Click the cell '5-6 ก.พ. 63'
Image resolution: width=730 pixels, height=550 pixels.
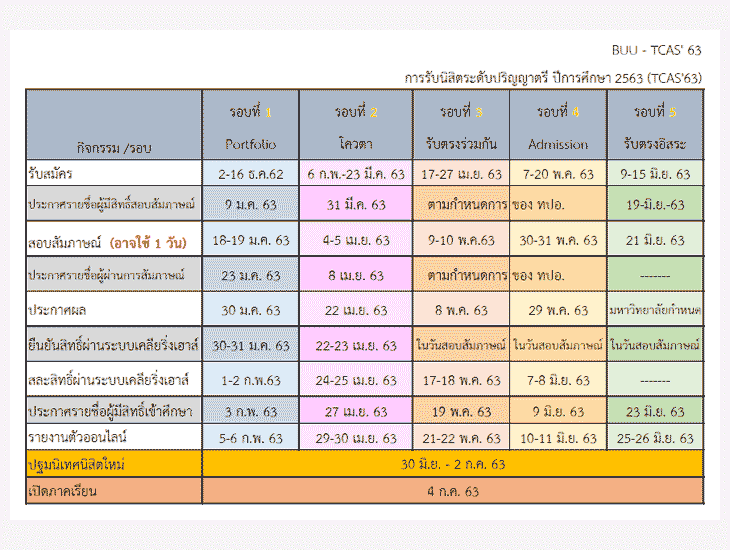[251, 437]
